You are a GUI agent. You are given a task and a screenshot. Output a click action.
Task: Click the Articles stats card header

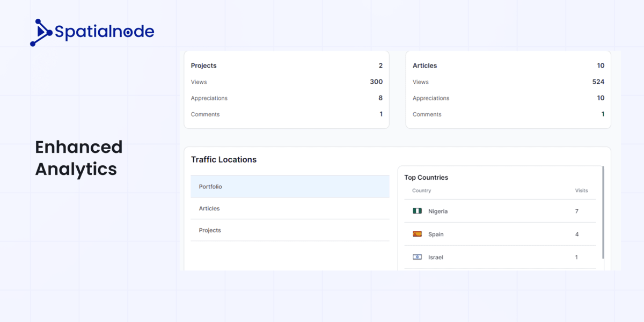pos(425,65)
